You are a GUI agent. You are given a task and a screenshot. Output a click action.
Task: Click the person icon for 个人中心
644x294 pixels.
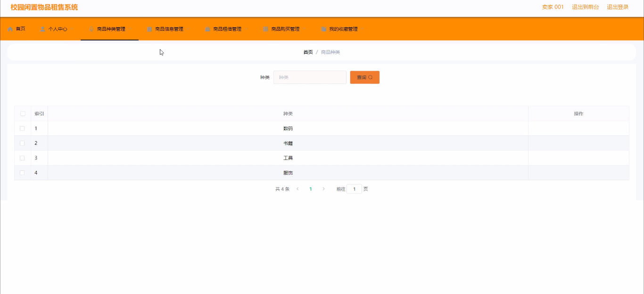(43, 29)
